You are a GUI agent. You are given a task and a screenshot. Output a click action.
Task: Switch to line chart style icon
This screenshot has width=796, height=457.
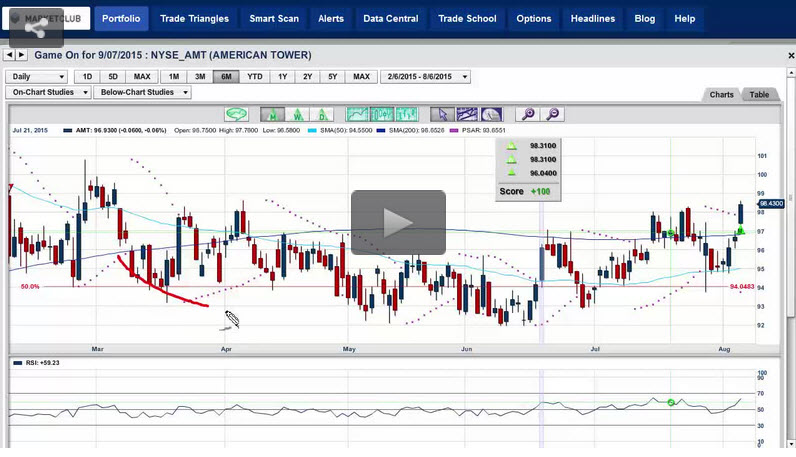[357, 114]
